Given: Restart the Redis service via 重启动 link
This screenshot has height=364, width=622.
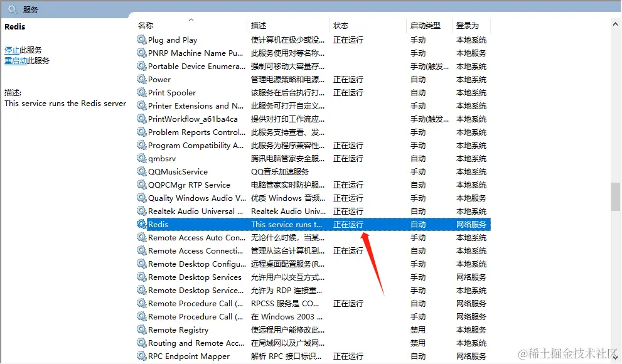Looking at the screenshot, I should [x=16, y=61].
